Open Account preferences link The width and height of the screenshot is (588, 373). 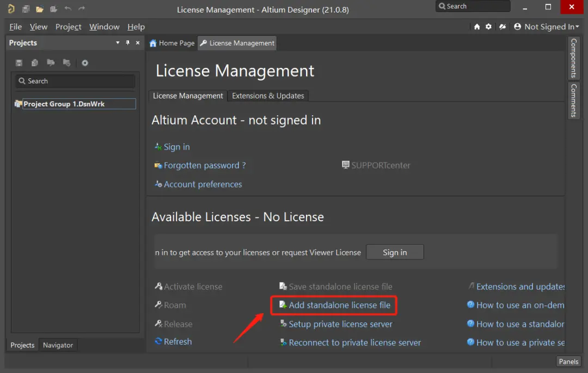tap(203, 184)
